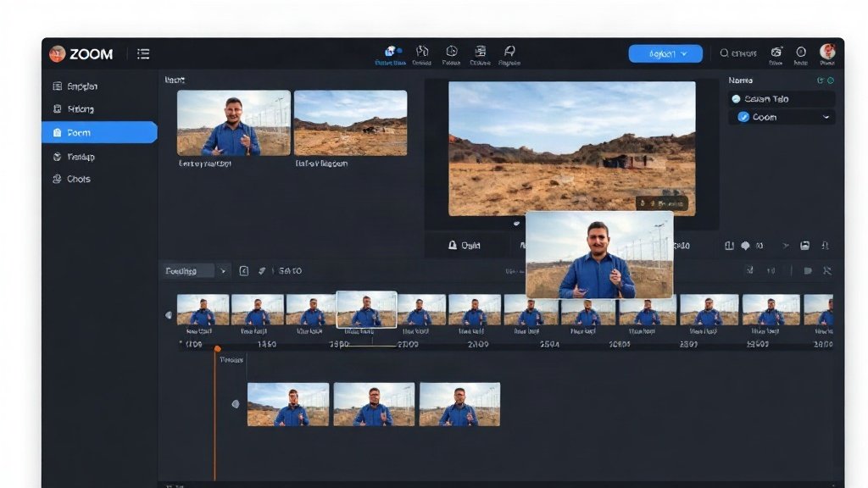
Task: Click the camera icon in the header
Action: (776, 53)
